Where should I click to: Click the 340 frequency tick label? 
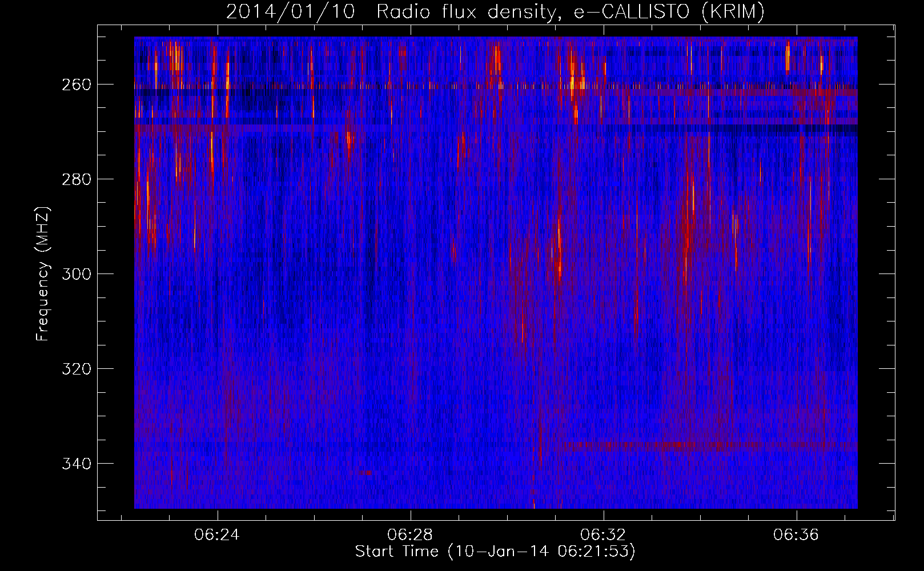(x=76, y=464)
